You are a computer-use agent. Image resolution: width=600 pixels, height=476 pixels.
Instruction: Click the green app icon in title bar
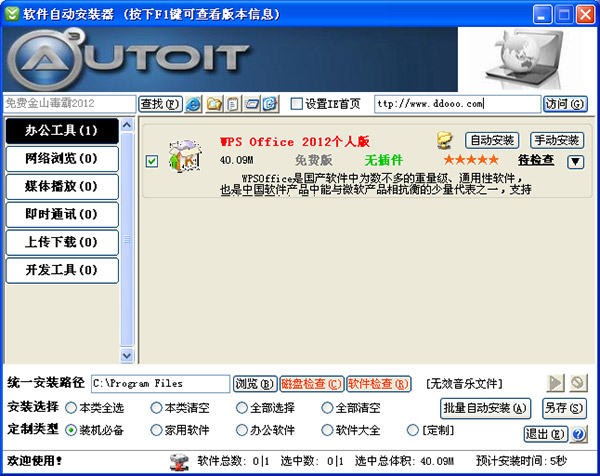[12, 14]
